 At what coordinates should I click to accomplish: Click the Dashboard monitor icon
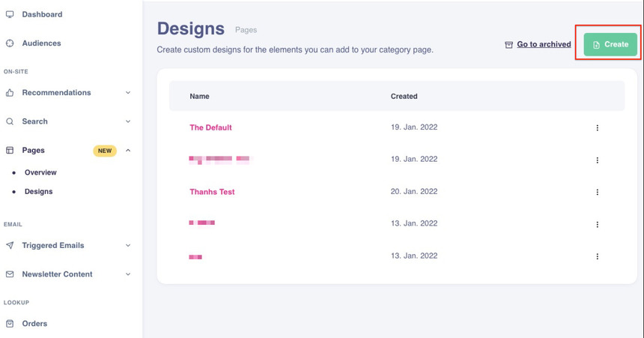[x=10, y=14]
